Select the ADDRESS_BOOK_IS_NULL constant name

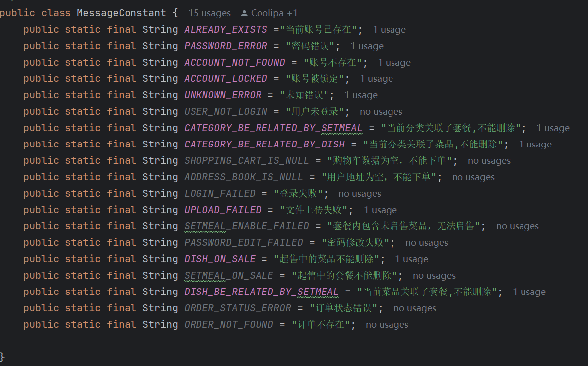point(243,177)
